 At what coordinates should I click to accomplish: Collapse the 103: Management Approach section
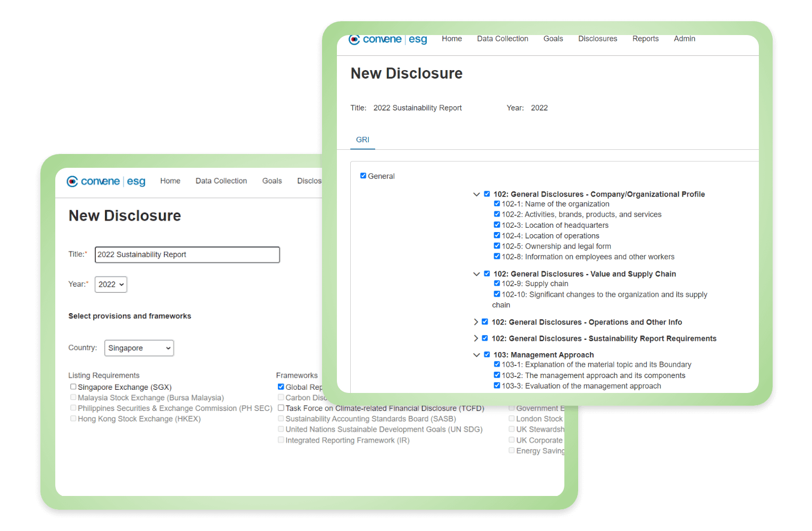click(477, 355)
